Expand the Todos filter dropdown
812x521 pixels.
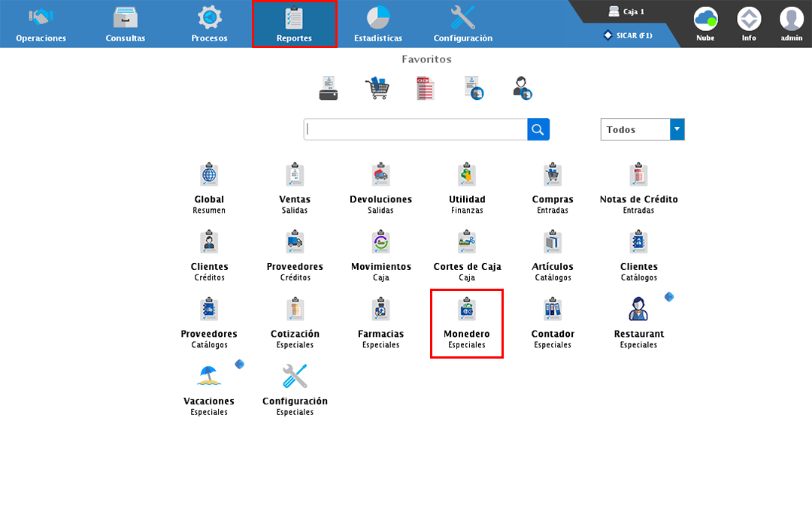(x=677, y=129)
